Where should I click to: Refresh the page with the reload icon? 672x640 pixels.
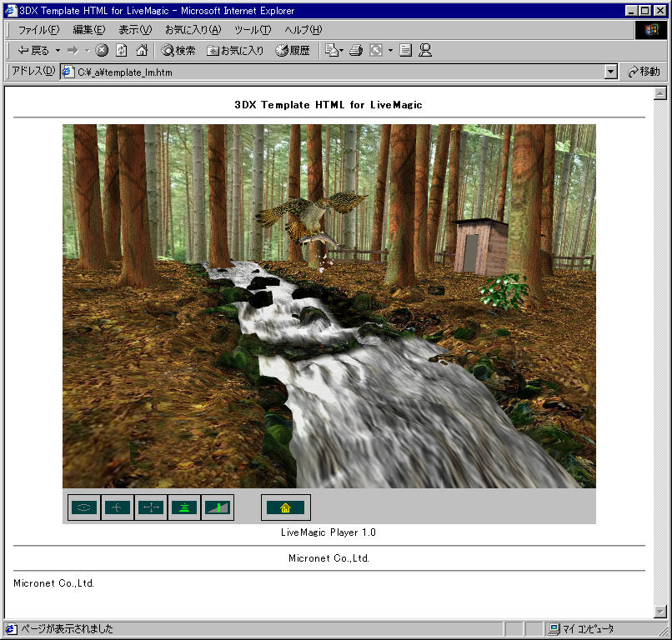point(122,51)
